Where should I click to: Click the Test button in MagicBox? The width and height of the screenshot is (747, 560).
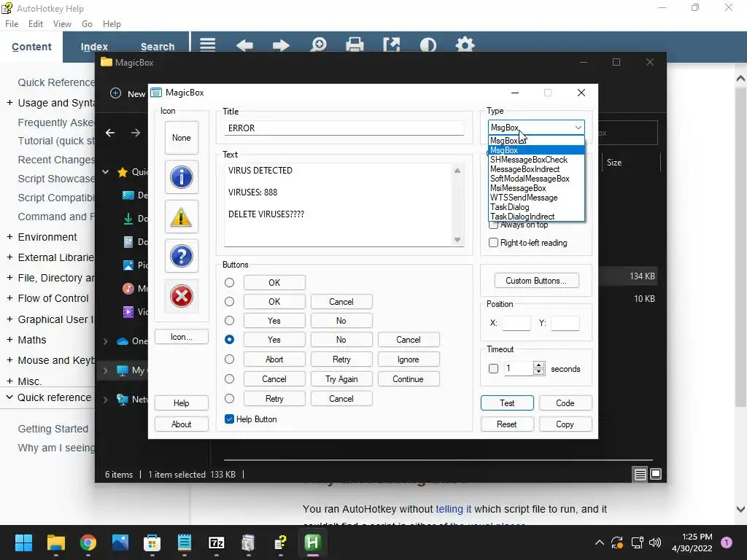tap(507, 402)
